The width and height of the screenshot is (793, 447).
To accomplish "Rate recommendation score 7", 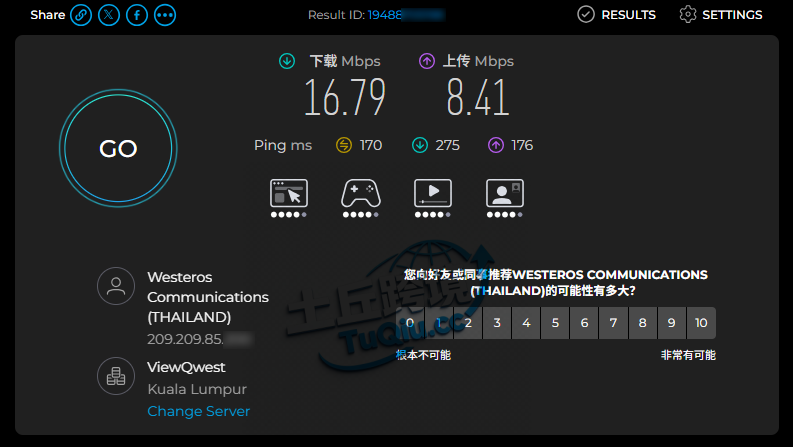I will click(x=613, y=323).
